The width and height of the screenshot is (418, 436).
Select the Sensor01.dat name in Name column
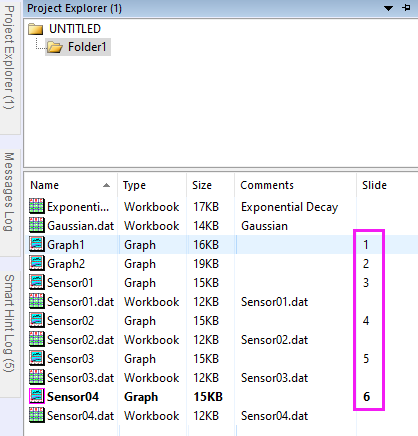pos(81,302)
